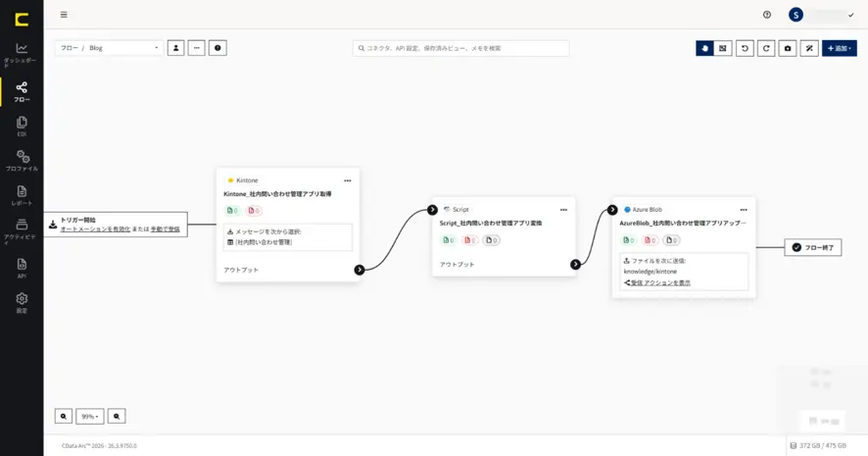Click the Kintone connector アウトプット label
The height and width of the screenshot is (456, 868).
click(x=241, y=270)
